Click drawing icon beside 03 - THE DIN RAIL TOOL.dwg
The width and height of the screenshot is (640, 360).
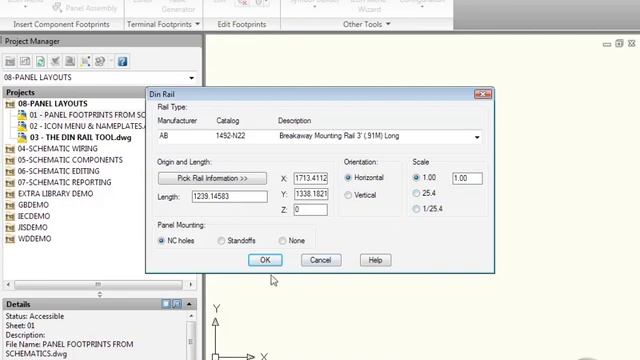coord(22,138)
